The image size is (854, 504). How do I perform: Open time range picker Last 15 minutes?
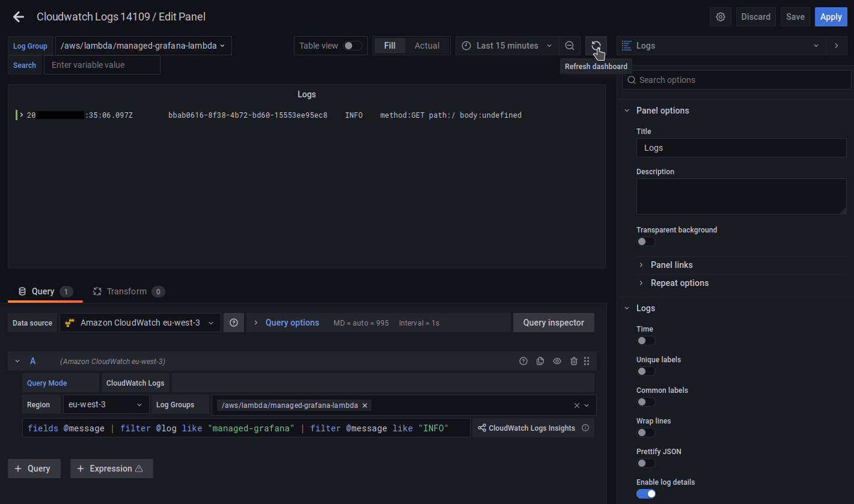[507, 46]
